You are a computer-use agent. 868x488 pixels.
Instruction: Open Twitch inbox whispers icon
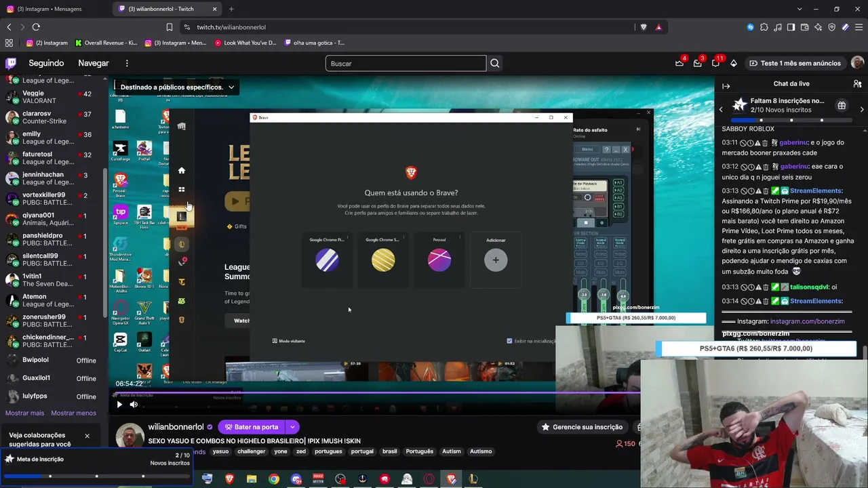pyautogui.click(x=697, y=63)
